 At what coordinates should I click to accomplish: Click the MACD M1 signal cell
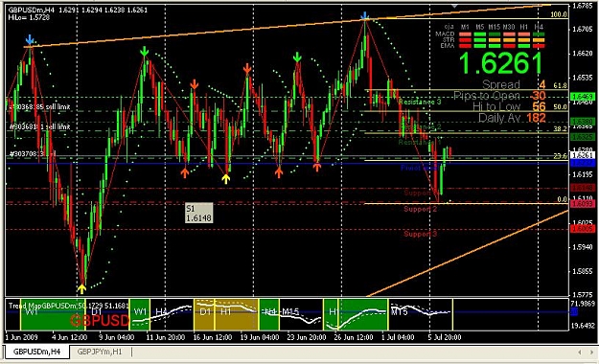click(x=465, y=34)
